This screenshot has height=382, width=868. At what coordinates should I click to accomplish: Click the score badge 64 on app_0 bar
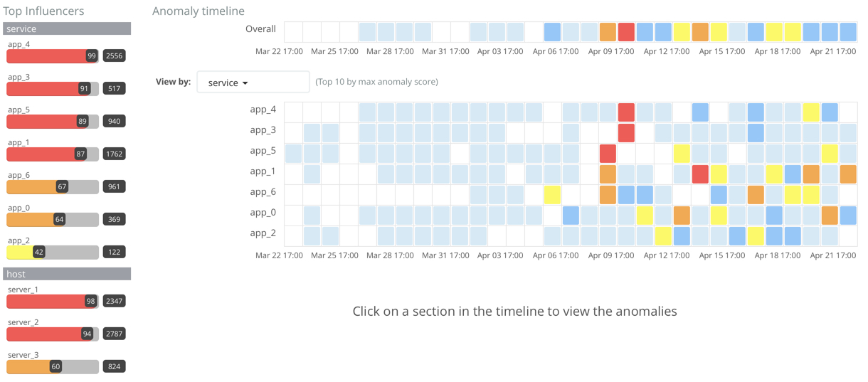[60, 220]
